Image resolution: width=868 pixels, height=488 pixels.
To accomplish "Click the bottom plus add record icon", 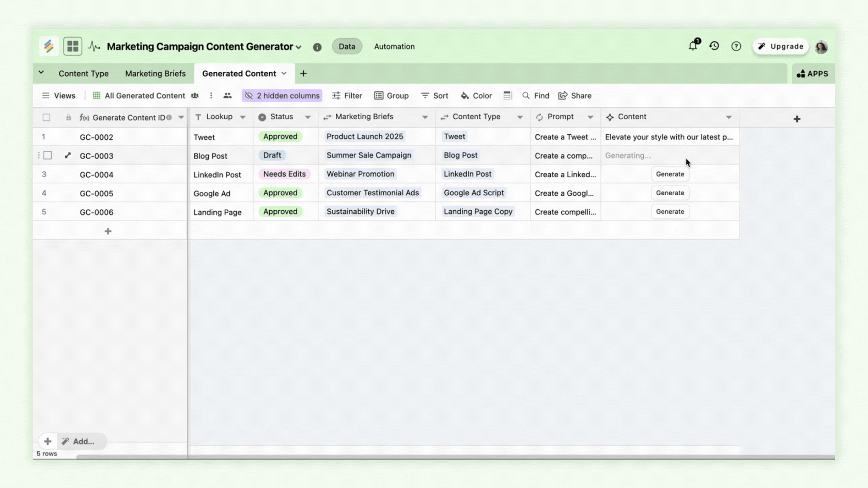I will [48, 442].
